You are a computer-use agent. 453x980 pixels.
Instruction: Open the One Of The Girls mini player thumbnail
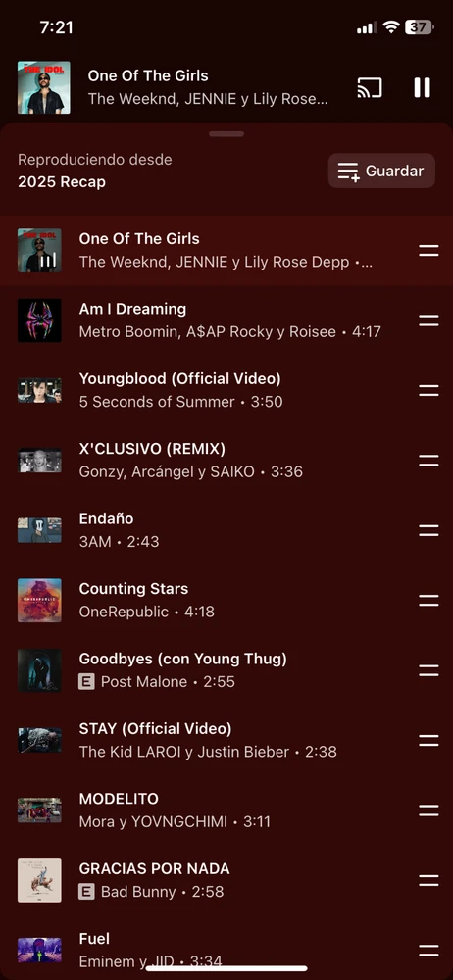[44, 87]
